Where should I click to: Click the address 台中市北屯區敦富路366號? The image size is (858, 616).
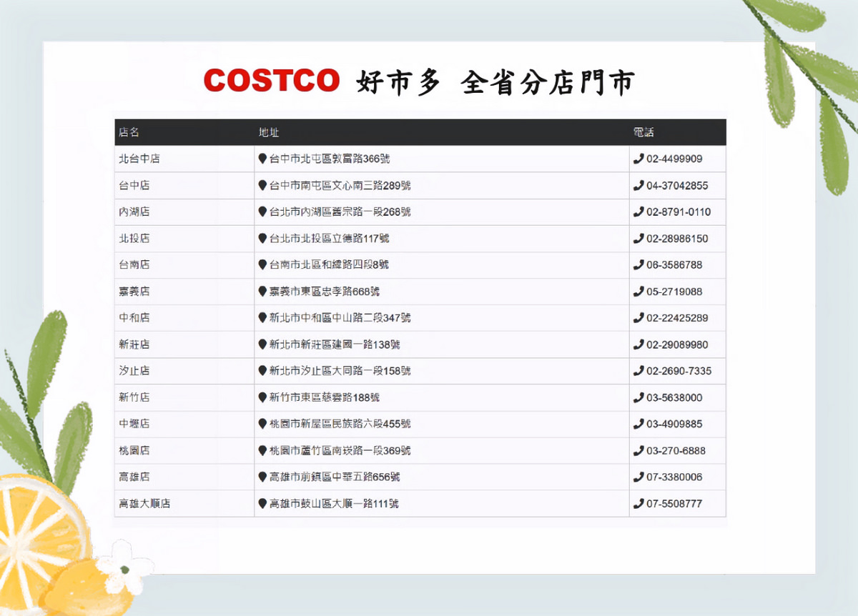[x=330, y=159]
